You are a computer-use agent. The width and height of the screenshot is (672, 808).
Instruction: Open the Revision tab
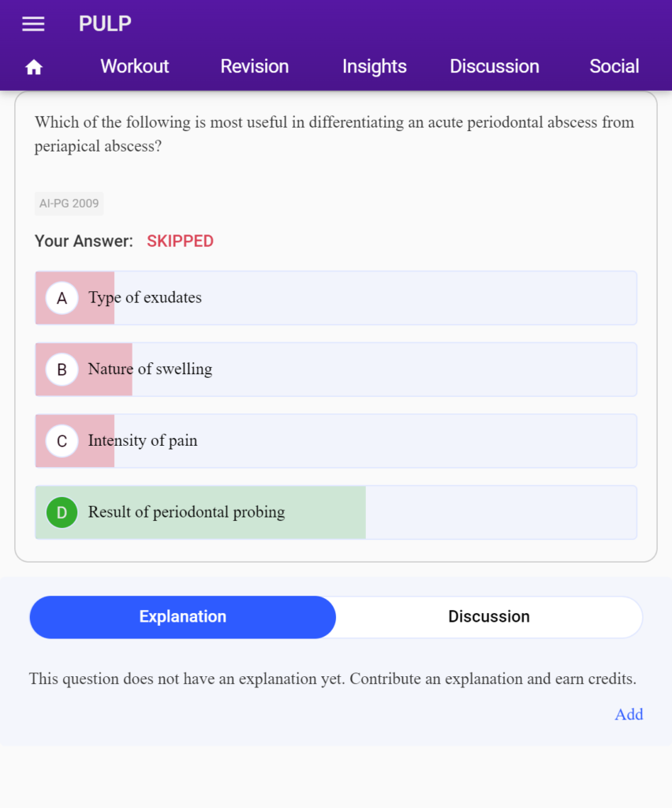tap(255, 66)
